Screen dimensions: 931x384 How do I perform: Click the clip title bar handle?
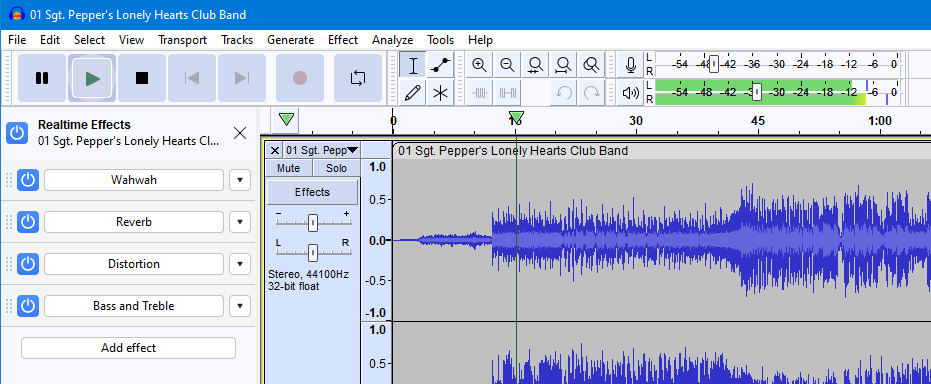tap(662, 151)
